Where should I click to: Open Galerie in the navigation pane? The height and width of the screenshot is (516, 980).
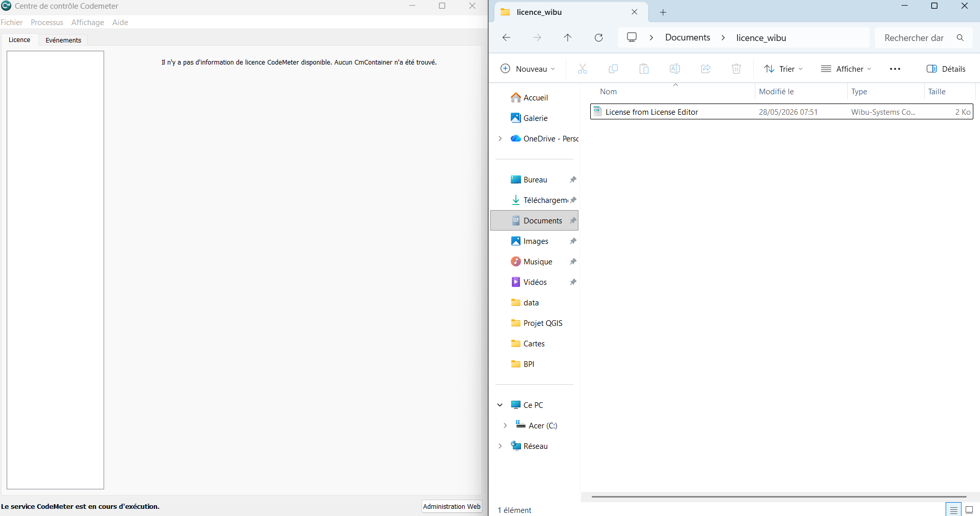pos(535,118)
